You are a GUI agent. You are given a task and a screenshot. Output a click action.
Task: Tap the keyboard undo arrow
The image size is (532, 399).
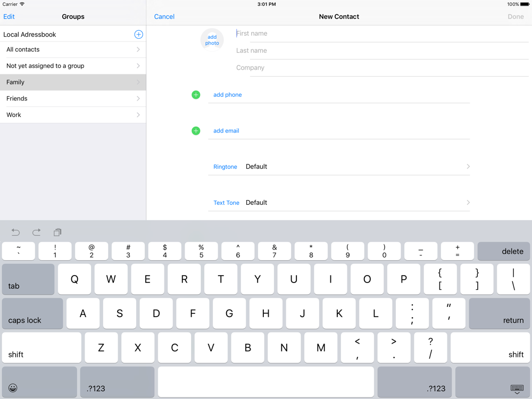(x=15, y=232)
